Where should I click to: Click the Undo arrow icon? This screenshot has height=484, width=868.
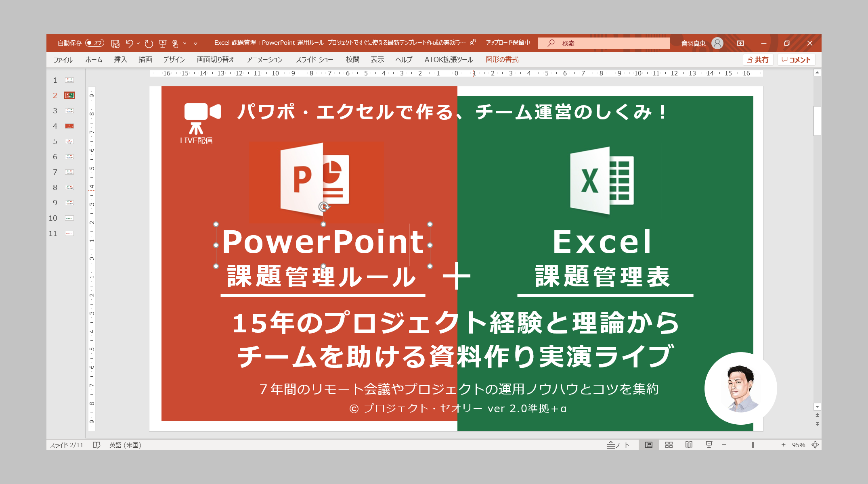point(129,43)
